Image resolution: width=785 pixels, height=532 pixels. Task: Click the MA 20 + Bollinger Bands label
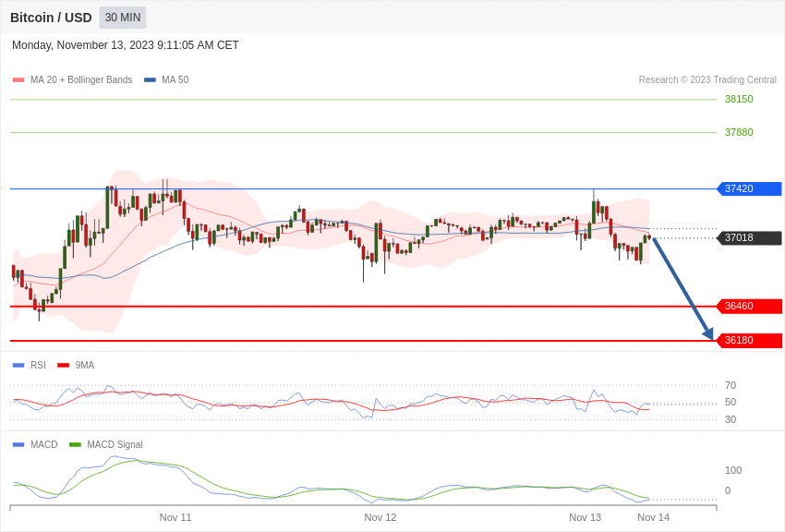(81, 79)
